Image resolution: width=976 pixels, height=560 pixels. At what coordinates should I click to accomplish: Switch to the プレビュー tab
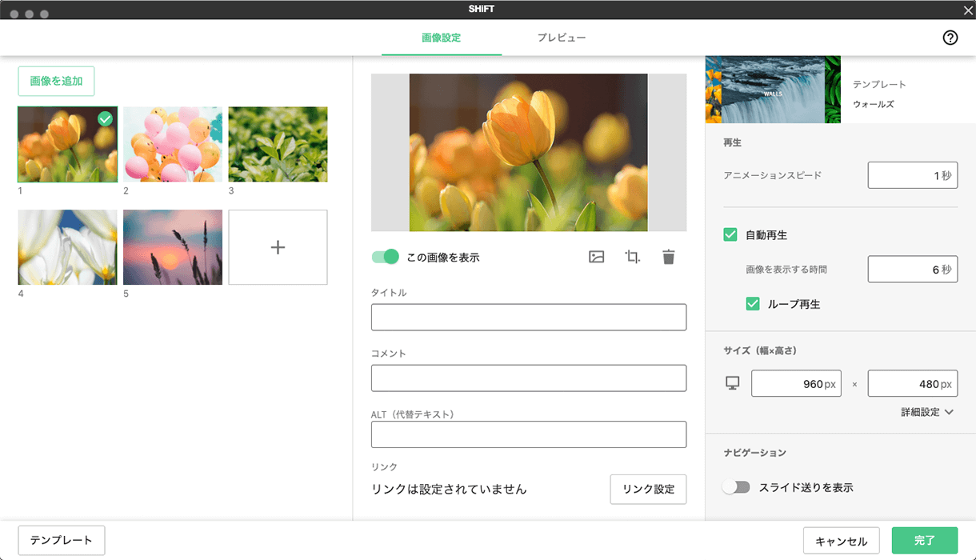tap(562, 36)
